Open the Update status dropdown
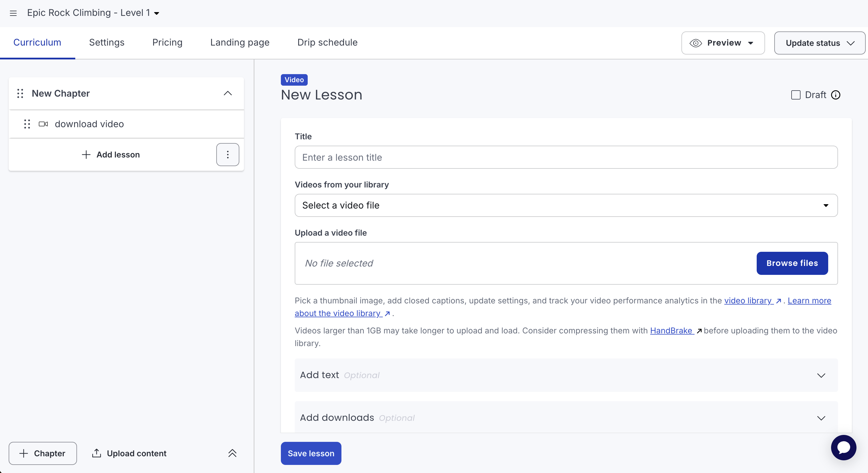The width and height of the screenshot is (868, 473). [x=819, y=43]
